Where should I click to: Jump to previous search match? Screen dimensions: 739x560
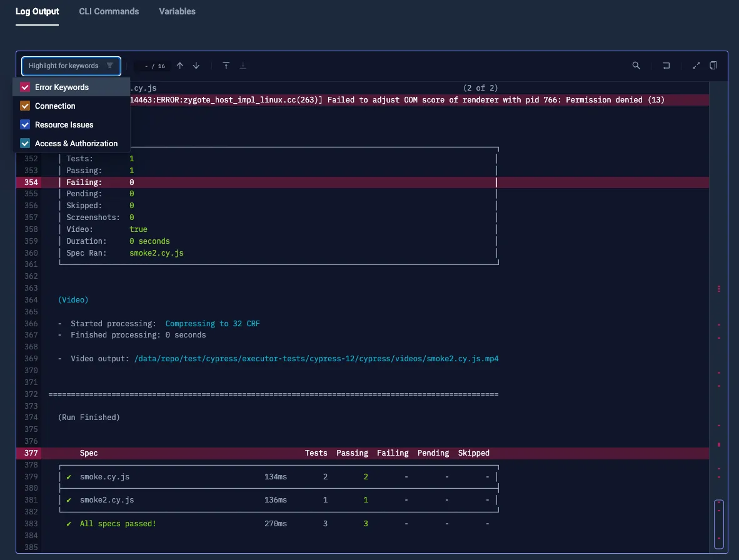(x=180, y=65)
